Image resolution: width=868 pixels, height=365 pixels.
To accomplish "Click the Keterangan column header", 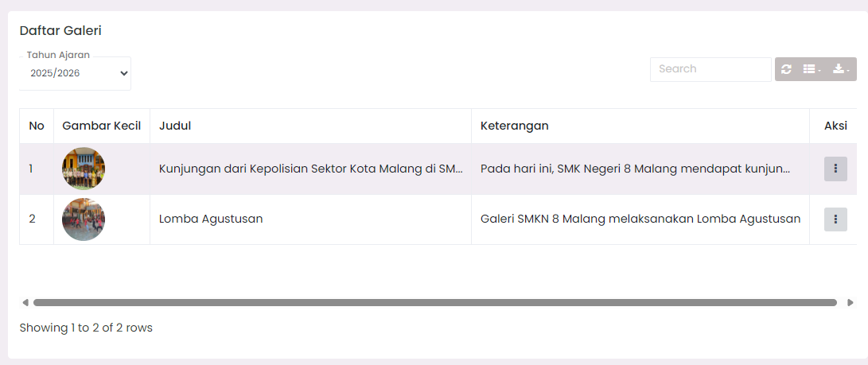I will [514, 126].
